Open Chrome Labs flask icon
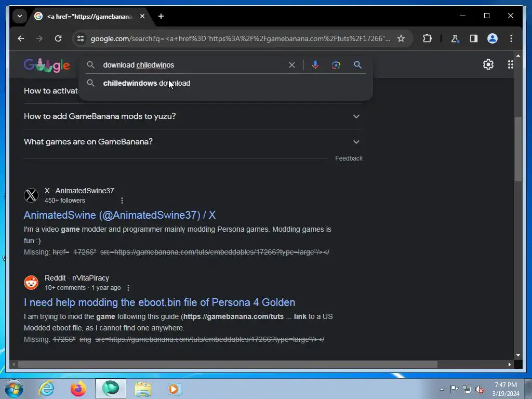This screenshot has width=532, height=399. [455, 38]
